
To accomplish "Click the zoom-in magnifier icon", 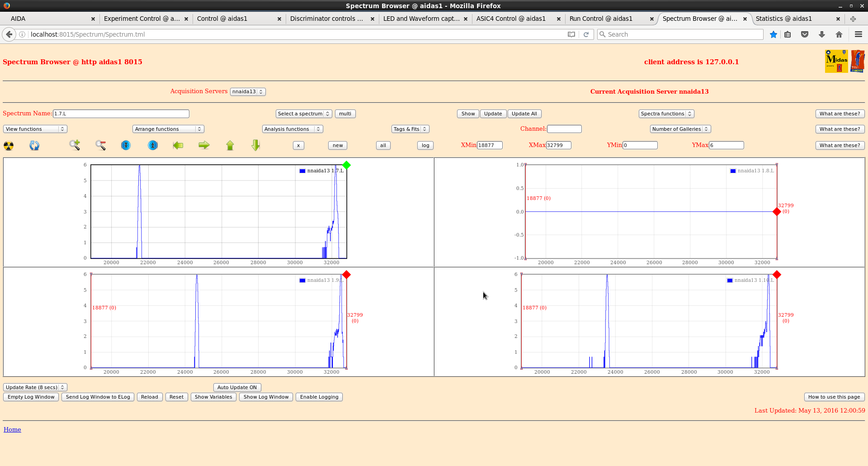I will (75, 145).
